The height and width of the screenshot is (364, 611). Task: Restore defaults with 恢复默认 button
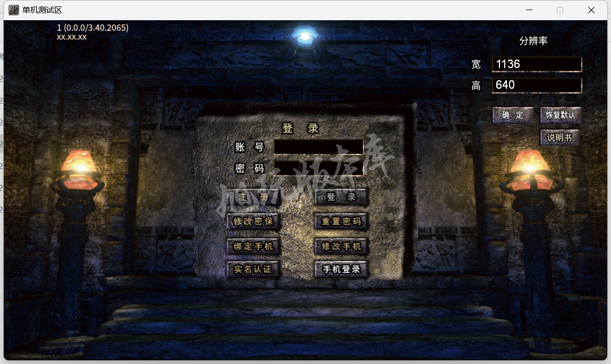tap(561, 115)
